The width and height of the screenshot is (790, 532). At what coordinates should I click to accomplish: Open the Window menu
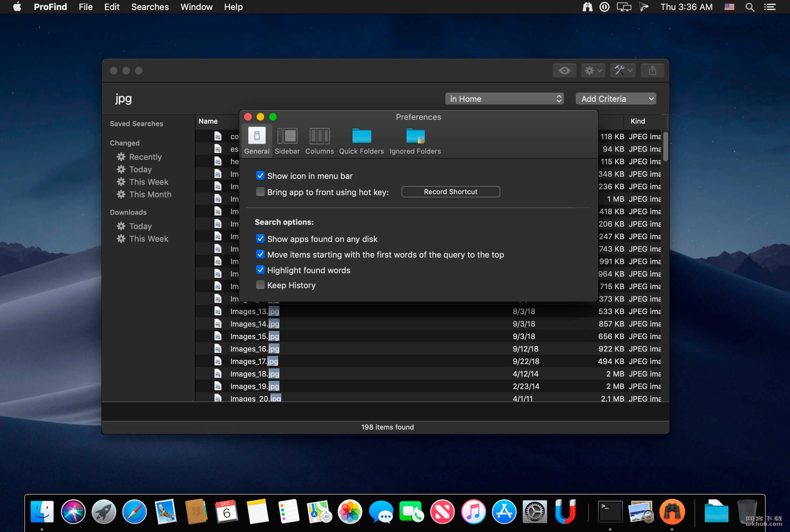pos(196,7)
